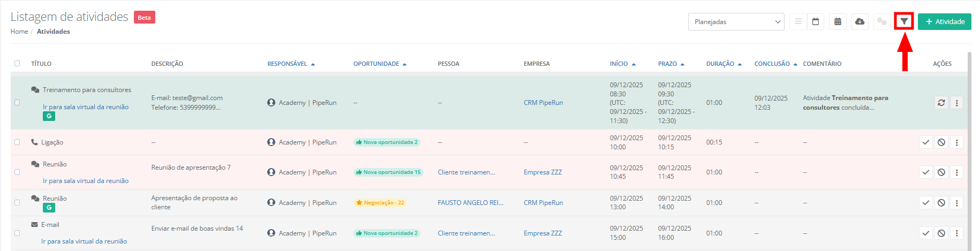
Task: Open more options for E-mail activity row
Action: tap(956, 233)
